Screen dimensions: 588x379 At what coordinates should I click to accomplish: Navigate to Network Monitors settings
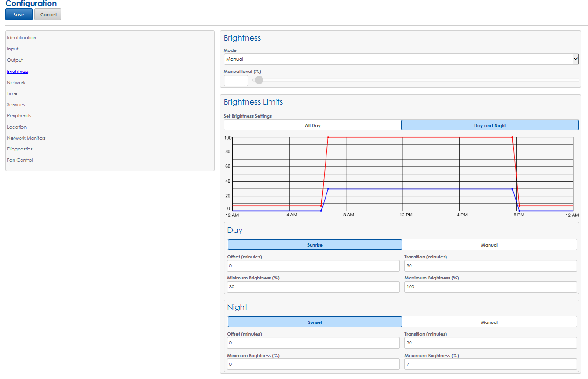[26, 138]
